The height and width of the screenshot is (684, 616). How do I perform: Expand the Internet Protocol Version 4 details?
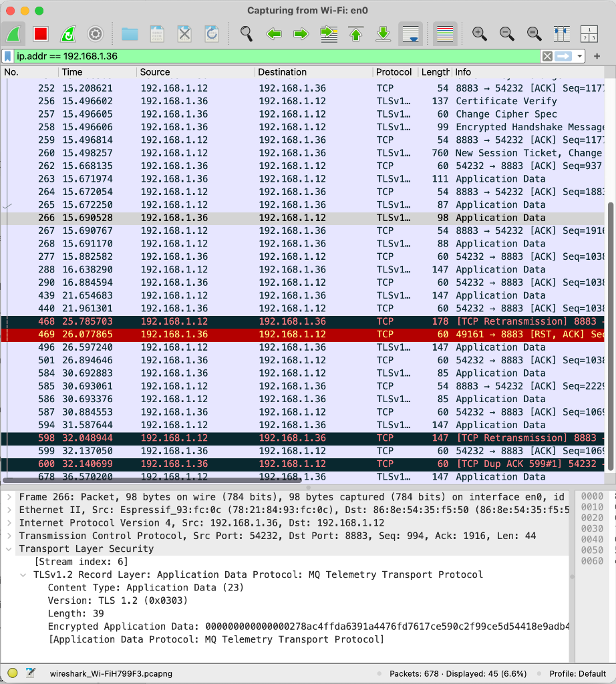pos(8,523)
